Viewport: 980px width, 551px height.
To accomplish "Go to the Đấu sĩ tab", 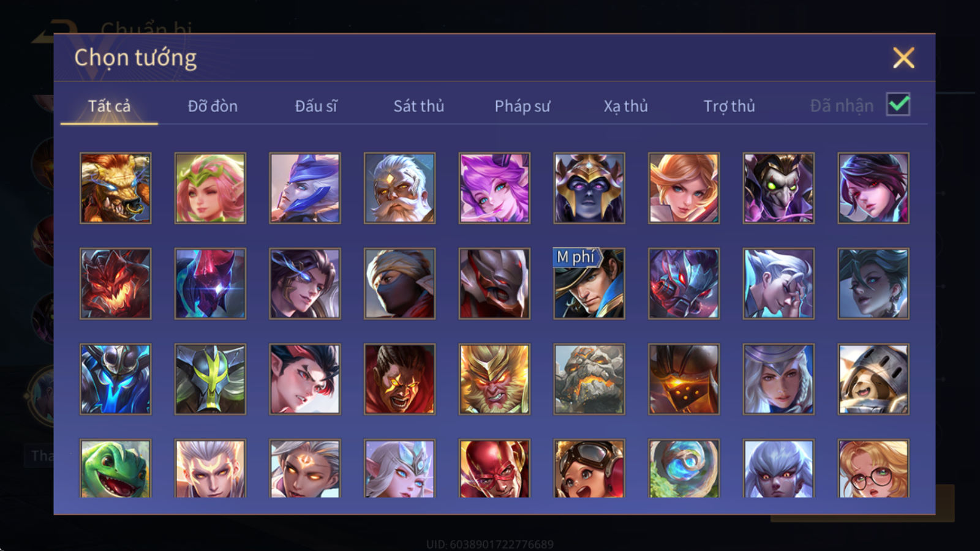I will click(x=316, y=106).
